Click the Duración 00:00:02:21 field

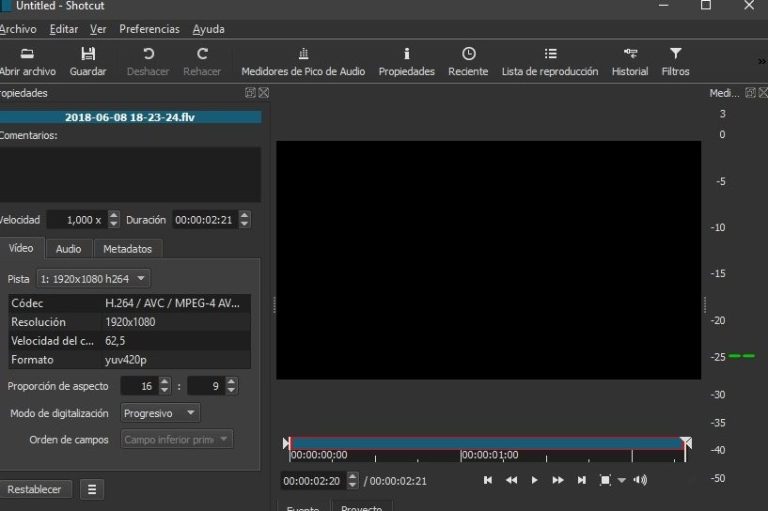(x=206, y=219)
